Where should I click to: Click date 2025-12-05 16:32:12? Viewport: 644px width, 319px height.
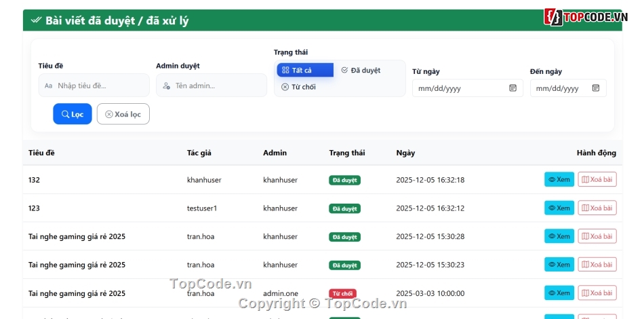(x=430, y=208)
